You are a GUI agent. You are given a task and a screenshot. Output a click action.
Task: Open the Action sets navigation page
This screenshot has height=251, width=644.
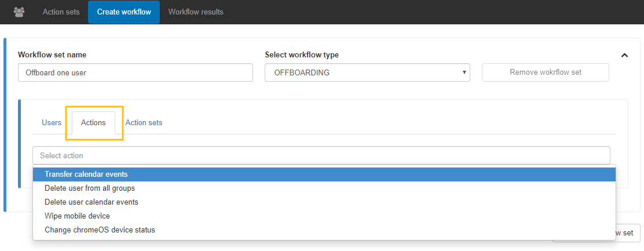pos(61,12)
